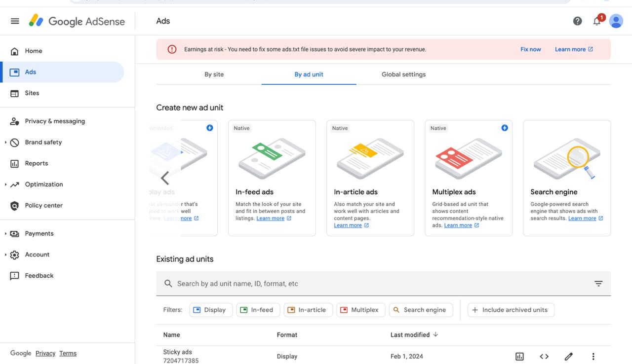Open the Help question mark icon
632x364 pixels.
pos(577,21)
